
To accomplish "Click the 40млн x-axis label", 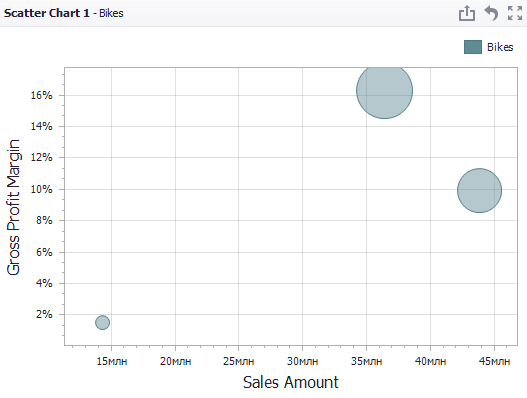I will point(431,361).
